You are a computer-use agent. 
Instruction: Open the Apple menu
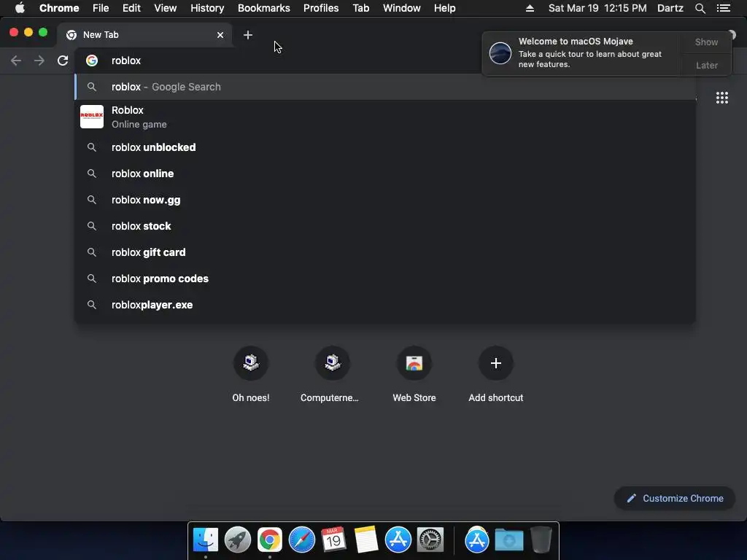(20, 8)
